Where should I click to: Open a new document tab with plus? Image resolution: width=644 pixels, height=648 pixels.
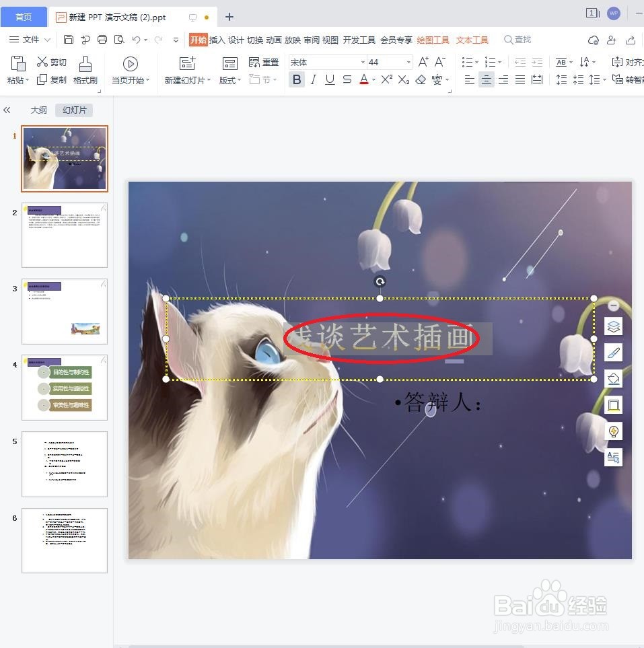tap(229, 17)
